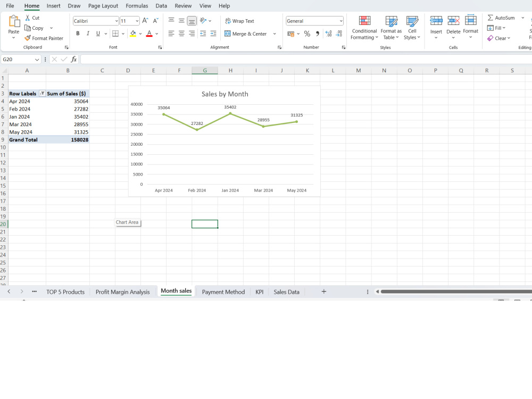The width and height of the screenshot is (532, 399).
Task: Apply percent style to the cell
Action: pos(307,34)
